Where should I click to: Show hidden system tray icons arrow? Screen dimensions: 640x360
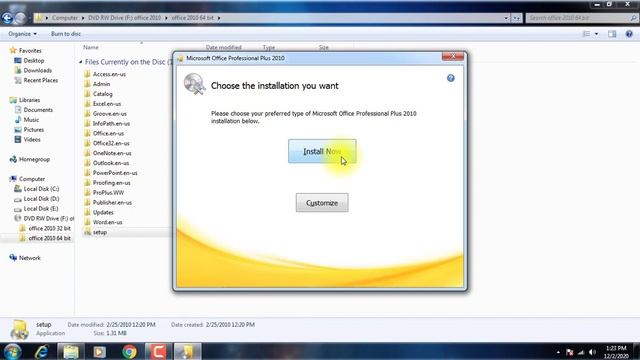[558, 352]
